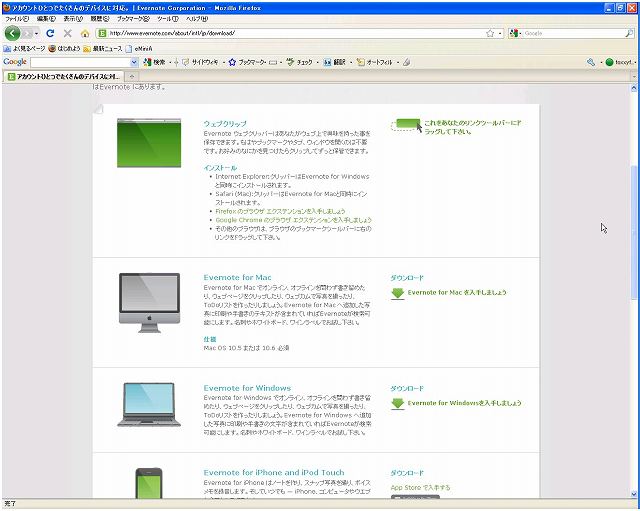This screenshot has height=511, width=640.
Task: Click the green download arrow for Mac
Action: 398,294
